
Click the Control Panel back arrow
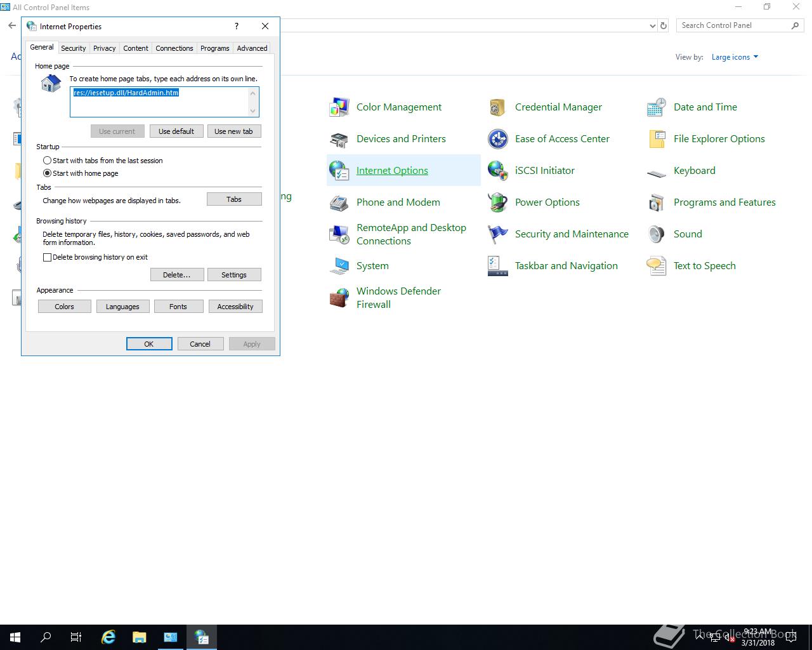point(11,25)
